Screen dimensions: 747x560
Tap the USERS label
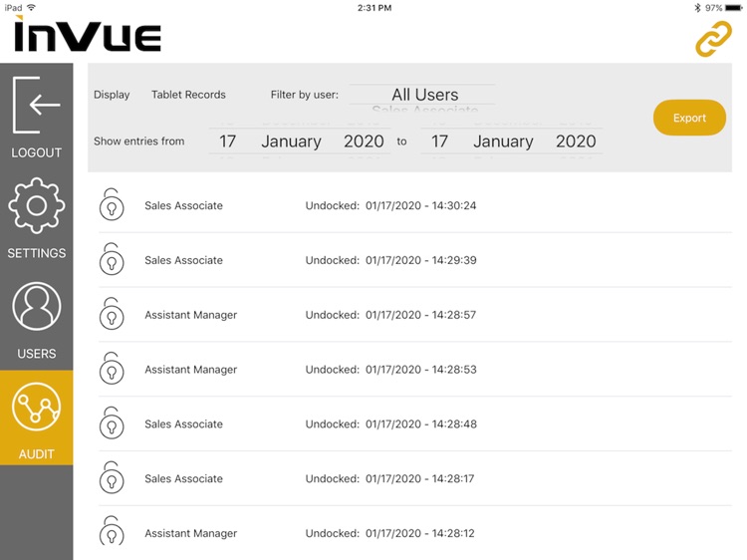pos(37,354)
